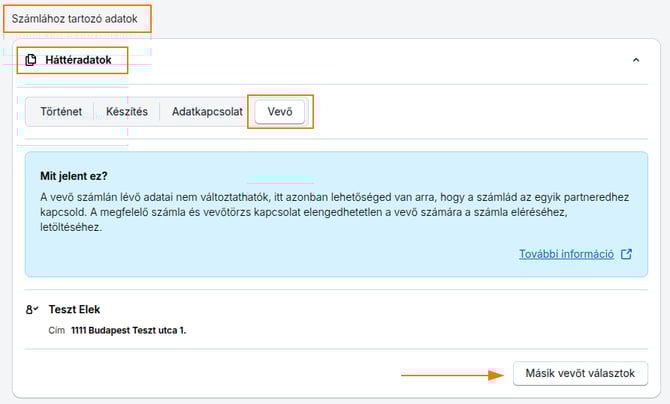Click the orange arrow pointing to the button
This screenshot has height=404, width=670.
pyautogui.click(x=452, y=375)
